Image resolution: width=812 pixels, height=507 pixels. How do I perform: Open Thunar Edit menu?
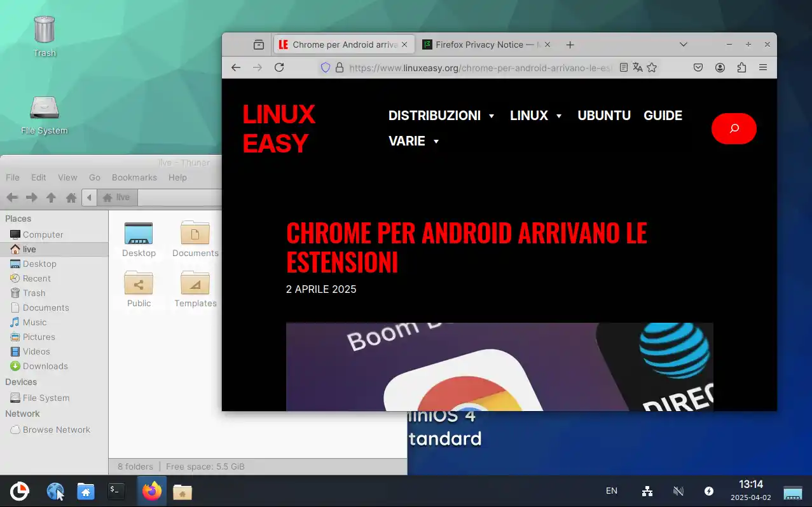39,177
